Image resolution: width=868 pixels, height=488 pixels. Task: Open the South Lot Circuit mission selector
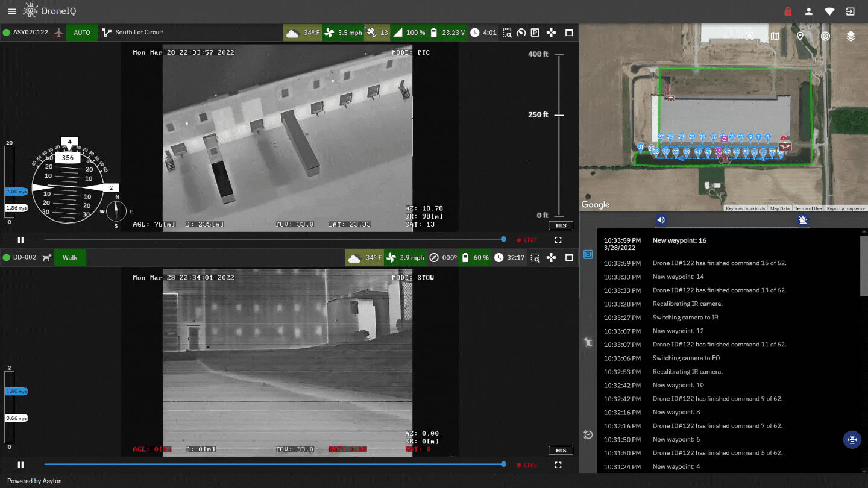(133, 33)
